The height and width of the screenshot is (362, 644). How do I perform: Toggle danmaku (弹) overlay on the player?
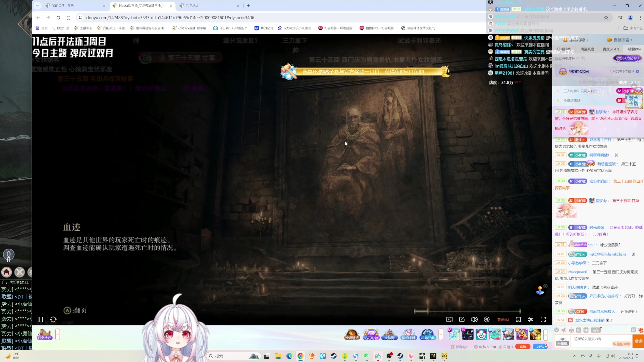(x=487, y=319)
